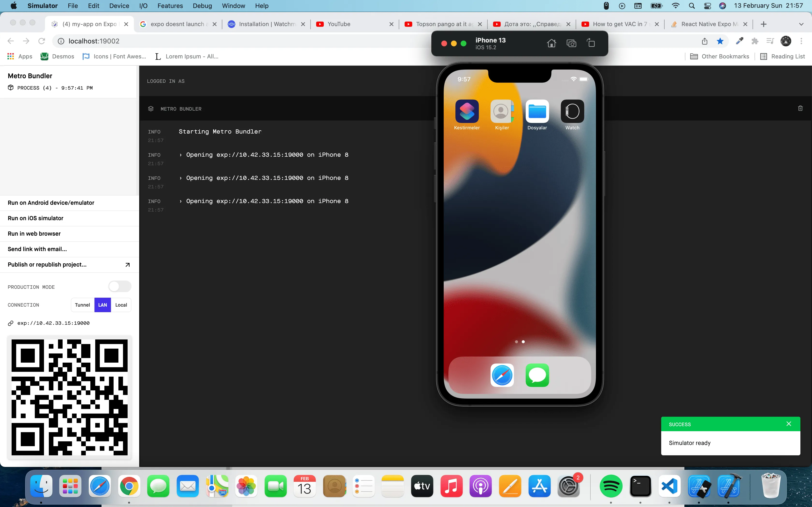The image size is (812, 507).
Task: Expand first Opening exp:// log entry
Action: click(181, 155)
